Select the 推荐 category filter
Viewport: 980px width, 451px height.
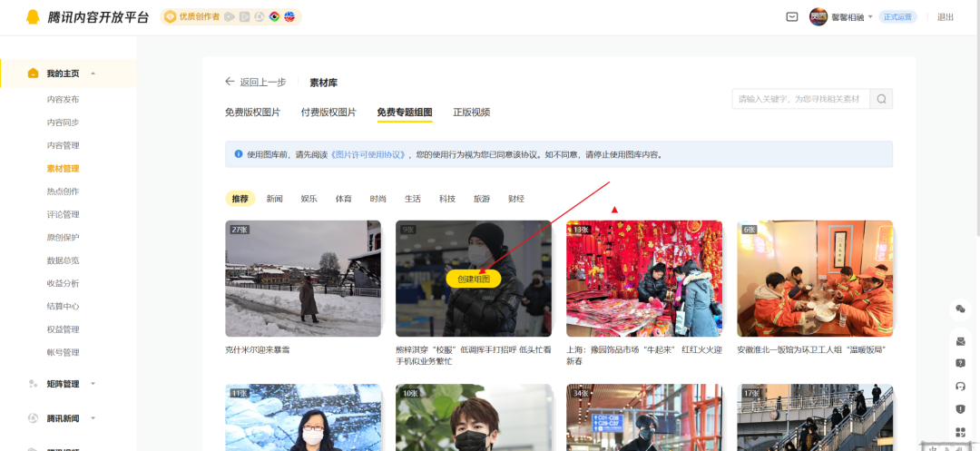pyautogui.click(x=240, y=199)
